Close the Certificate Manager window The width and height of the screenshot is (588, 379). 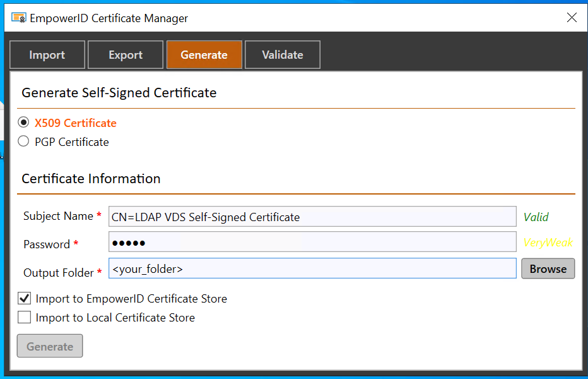[572, 18]
